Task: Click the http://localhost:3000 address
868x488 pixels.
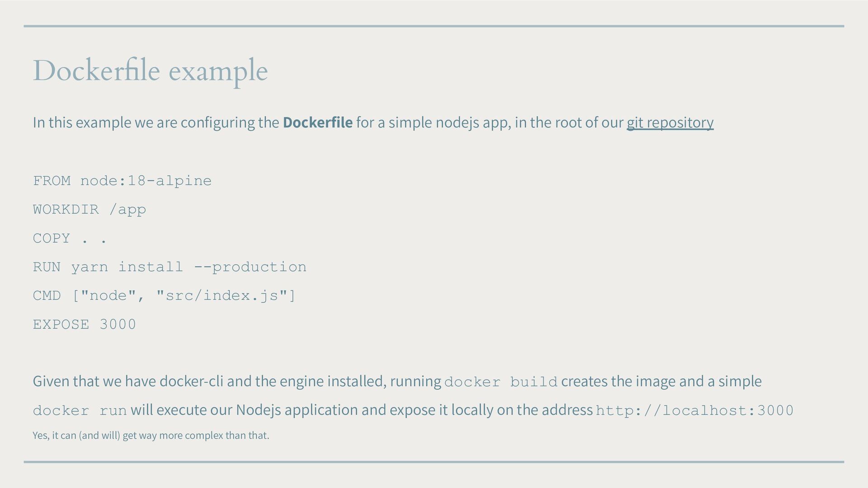Action: 695,411
